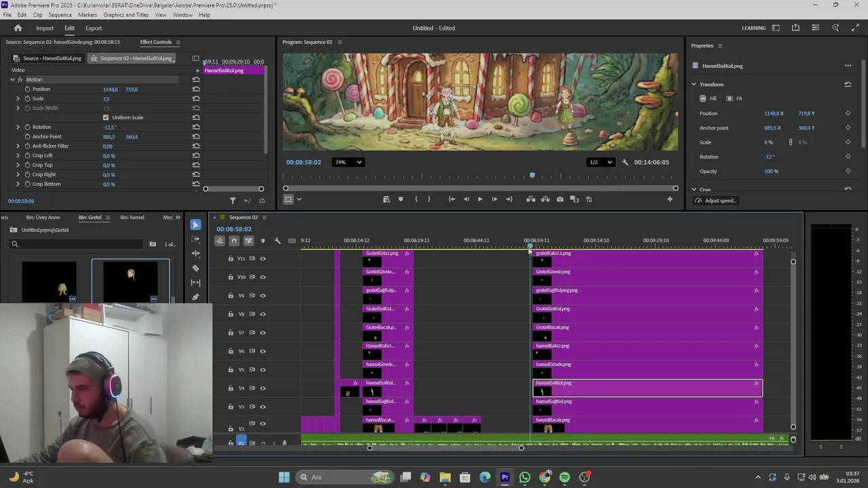Image resolution: width=868 pixels, height=488 pixels.
Task: Open the Sequence menu
Action: (x=60, y=14)
